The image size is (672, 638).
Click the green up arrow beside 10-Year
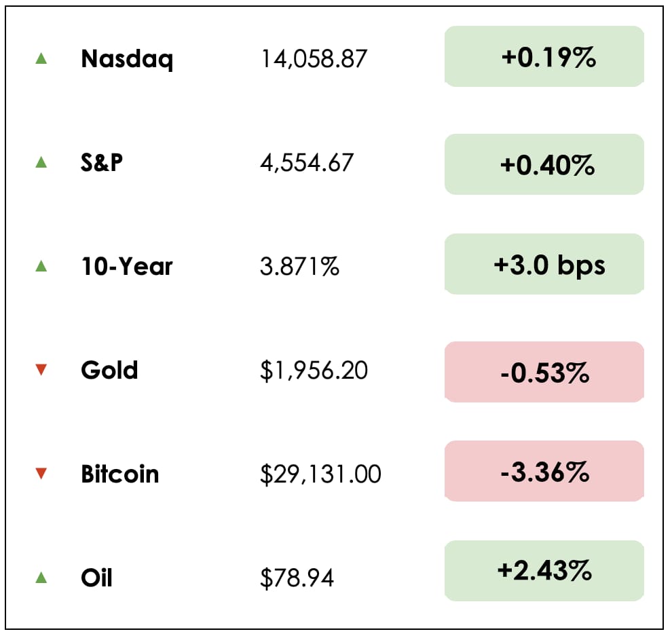click(x=41, y=267)
